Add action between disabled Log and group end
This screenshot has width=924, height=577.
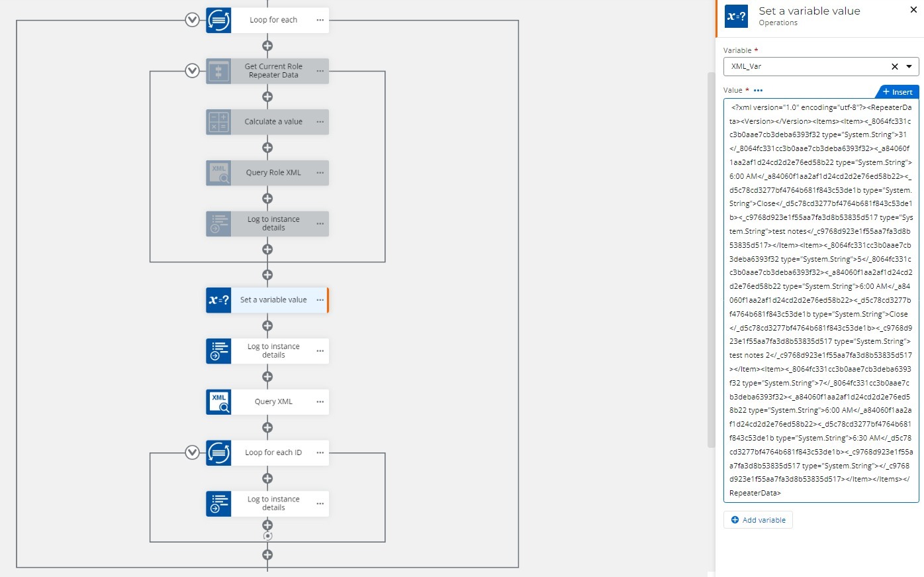267,250
